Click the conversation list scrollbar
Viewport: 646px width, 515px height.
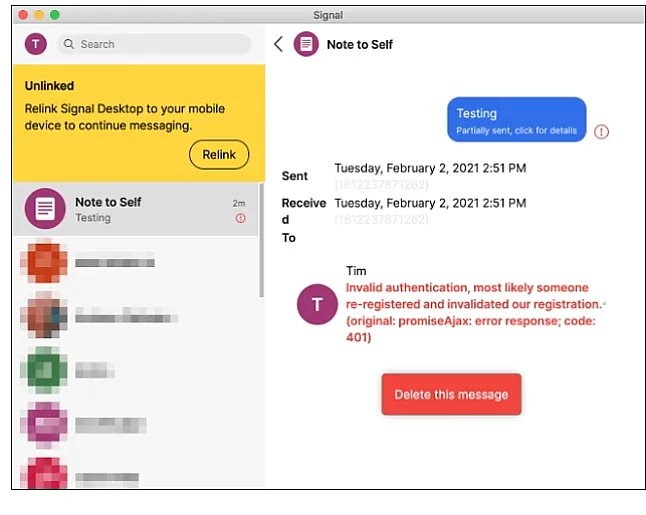pyautogui.click(x=262, y=240)
